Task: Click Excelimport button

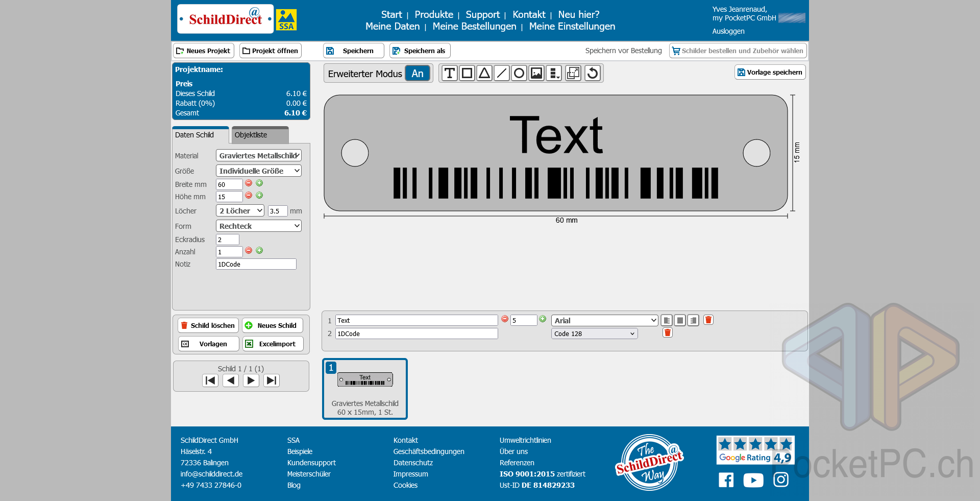Action: pyautogui.click(x=273, y=344)
